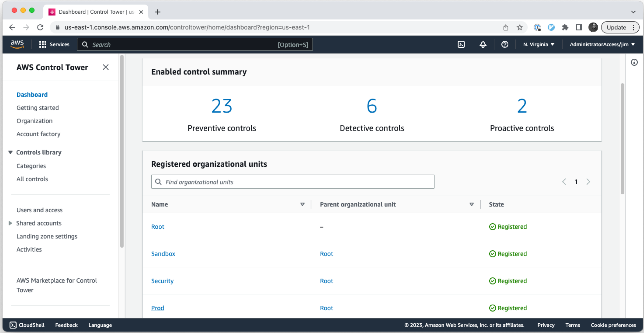Open a new browser tab
This screenshot has height=333, width=644.
(x=158, y=12)
